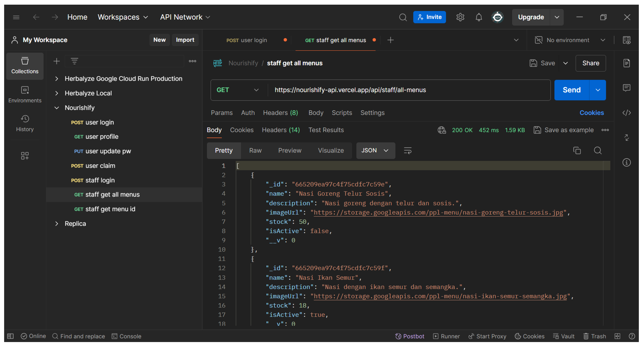Click the blue Send button
644x351 pixels.
tap(571, 90)
